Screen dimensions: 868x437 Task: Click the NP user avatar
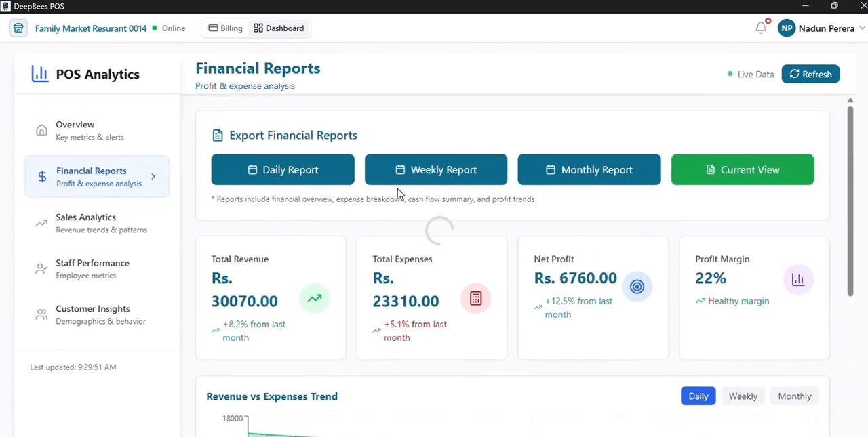(x=787, y=28)
